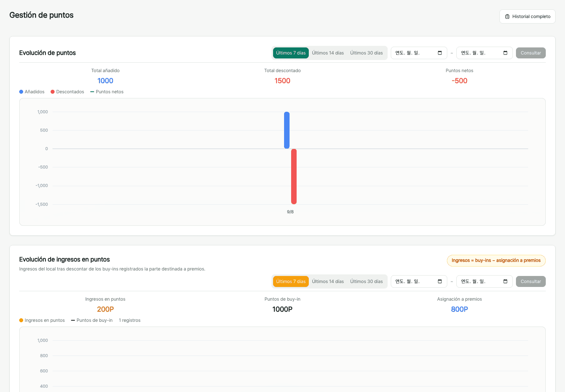Switch Evolución de puntos to Últimos 30 días
Image resolution: width=565 pixels, height=392 pixels.
pyautogui.click(x=366, y=53)
